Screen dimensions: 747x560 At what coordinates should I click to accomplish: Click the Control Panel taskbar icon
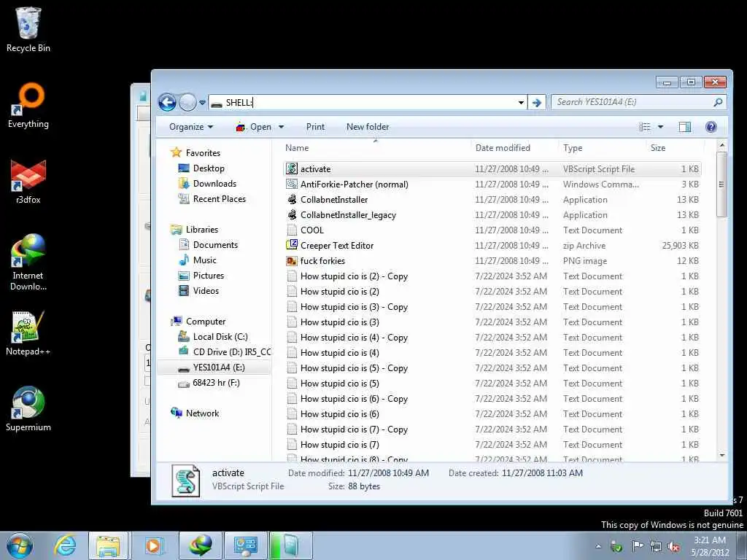tap(245, 545)
